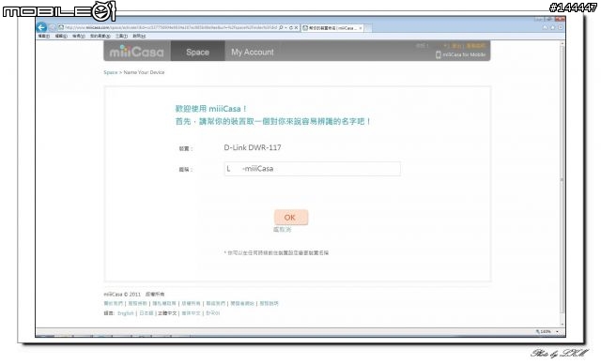
Task: Click the page vertical scrollbar
Action: (x=562, y=184)
